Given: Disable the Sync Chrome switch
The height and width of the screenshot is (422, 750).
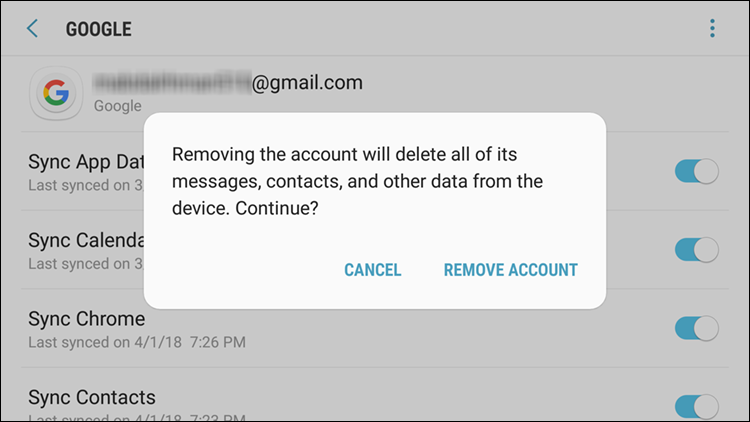Looking at the screenshot, I should pos(696,328).
